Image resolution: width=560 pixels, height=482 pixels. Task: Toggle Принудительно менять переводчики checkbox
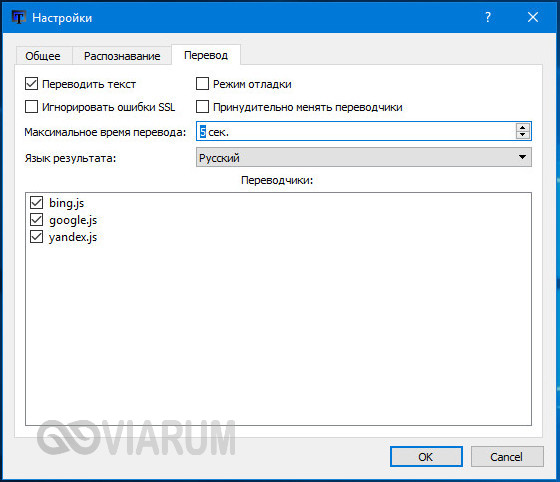pos(202,107)
